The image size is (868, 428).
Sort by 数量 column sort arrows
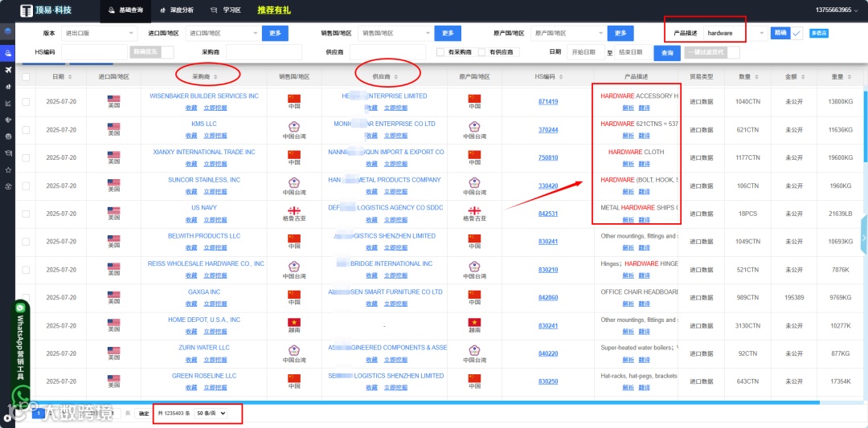point(758,77)
